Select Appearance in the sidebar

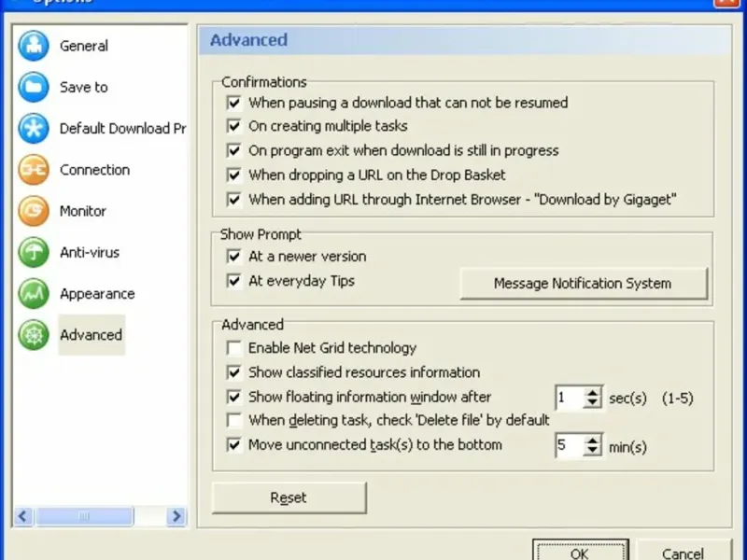click(x=97, y=294)
